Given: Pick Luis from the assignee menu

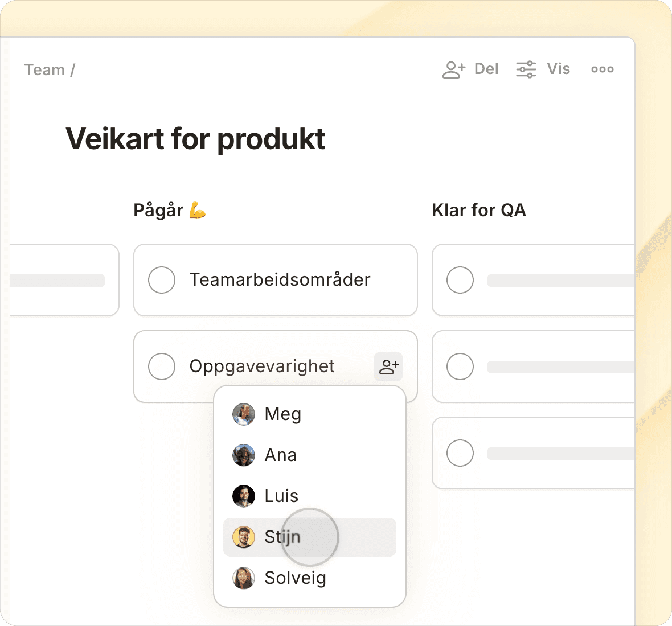Looking at the screenshot, I should click(x=281, y=496).
